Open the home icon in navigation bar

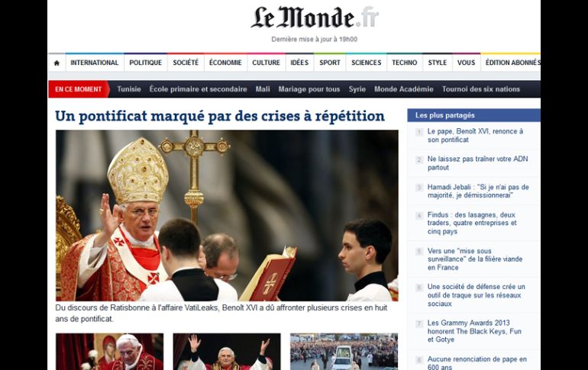57,63
